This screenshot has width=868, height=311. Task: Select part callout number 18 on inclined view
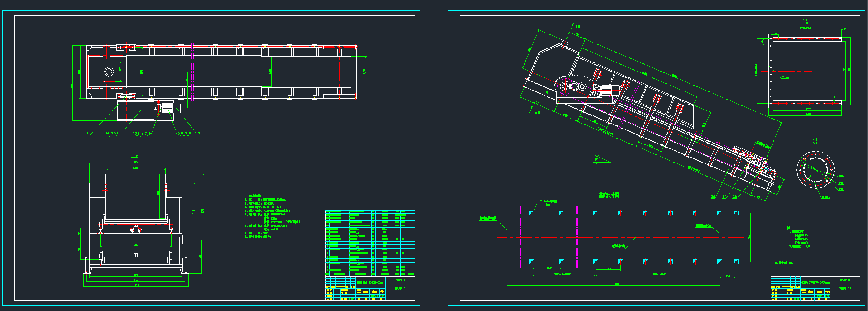[x=734, y=197]
